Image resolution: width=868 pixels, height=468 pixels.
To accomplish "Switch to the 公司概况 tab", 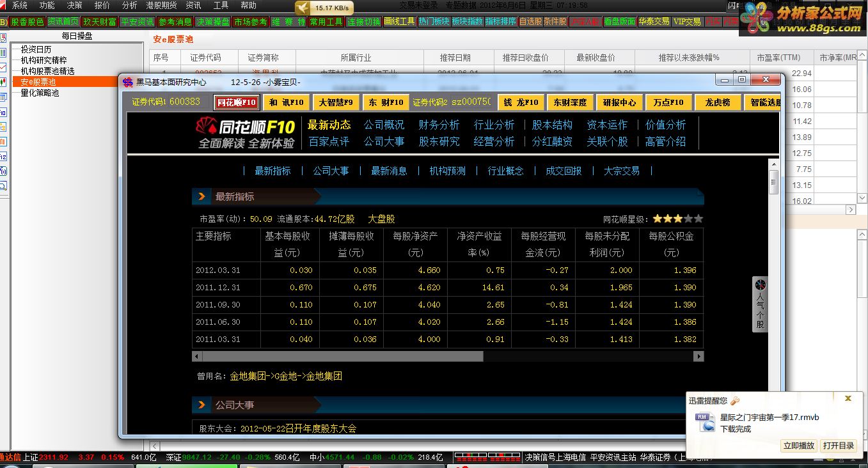I will [x=384, y=125].
